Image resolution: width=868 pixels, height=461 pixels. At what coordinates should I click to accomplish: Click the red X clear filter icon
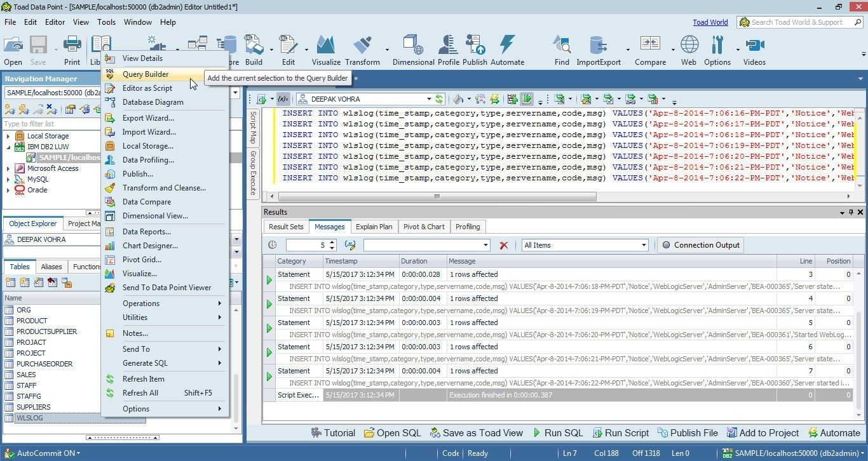pyautogui.click(x=504, y=245)
